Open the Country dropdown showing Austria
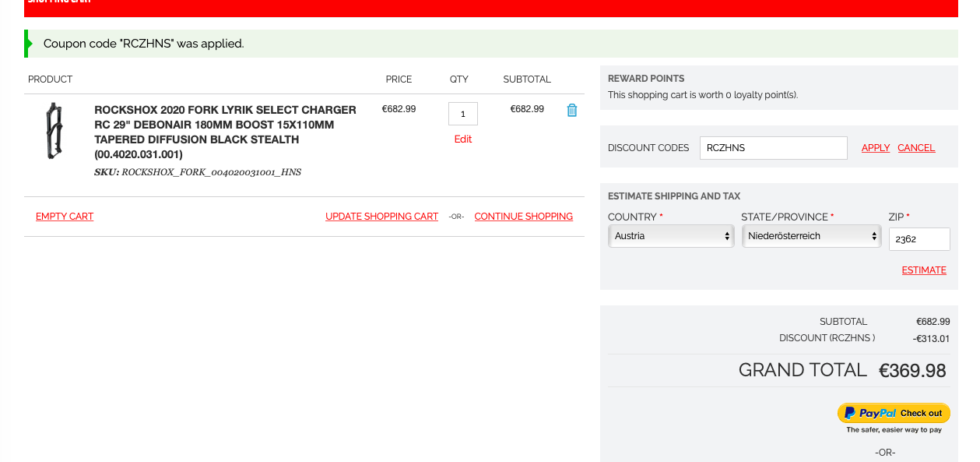 [x=670, y=236]
